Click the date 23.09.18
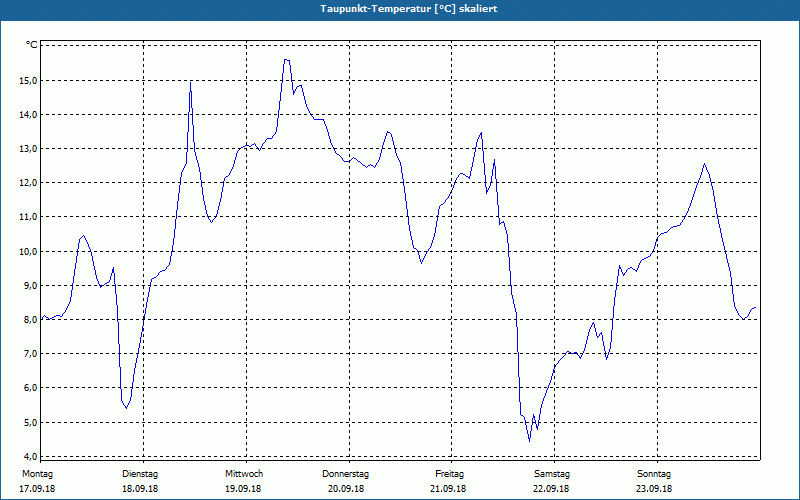Screen dimensions: 800x500 coord(654,489)
